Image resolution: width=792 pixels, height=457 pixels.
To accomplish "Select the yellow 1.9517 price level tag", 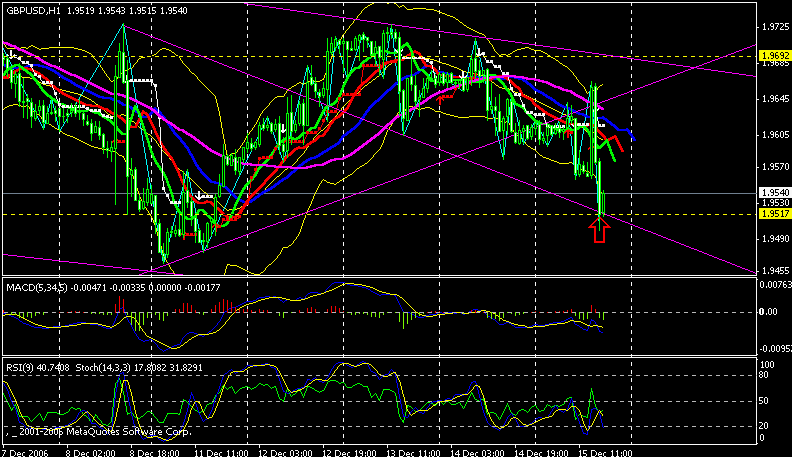I will (775, 214).
